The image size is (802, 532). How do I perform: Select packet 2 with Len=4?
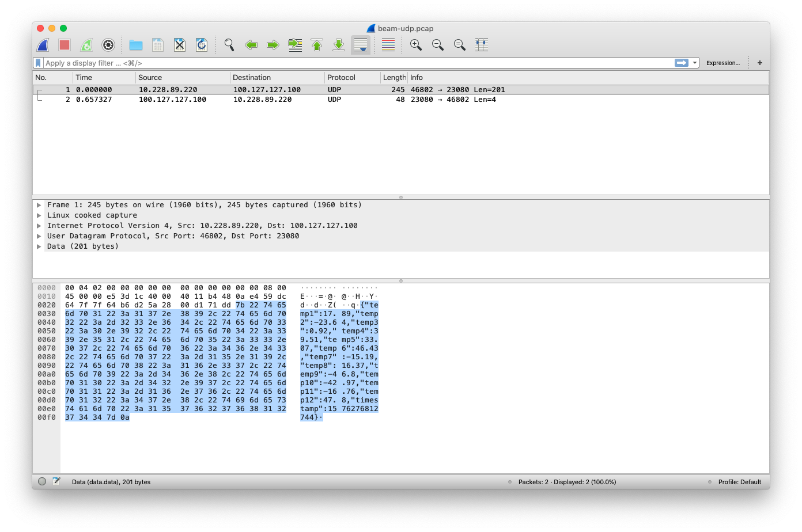[401, 100]
